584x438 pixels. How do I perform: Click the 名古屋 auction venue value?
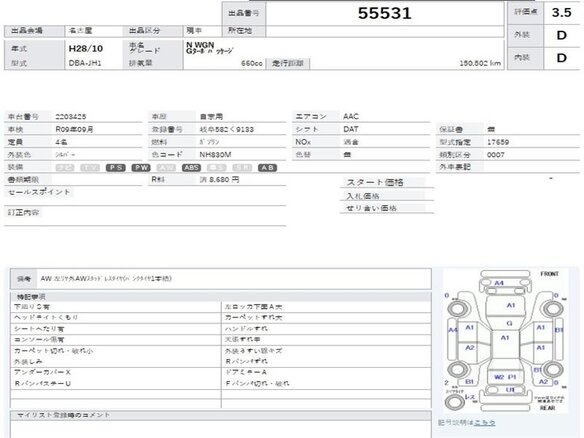80,31
